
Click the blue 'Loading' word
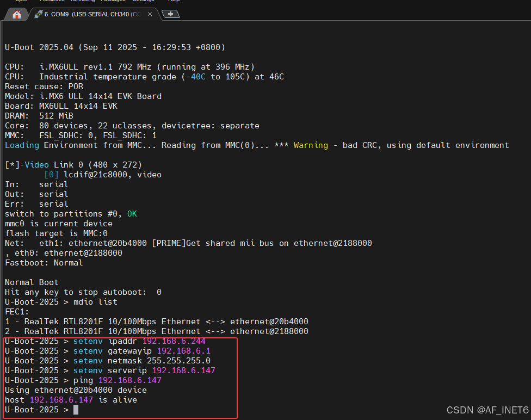22,145
